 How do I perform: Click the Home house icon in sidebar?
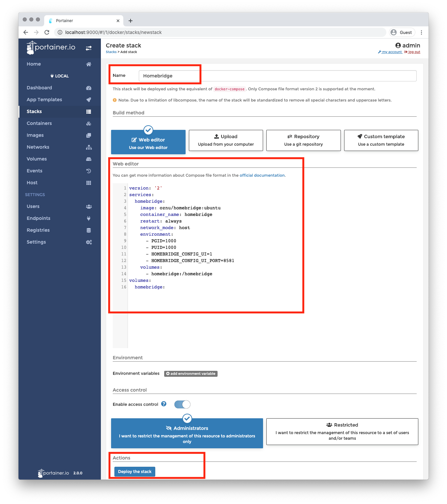[89, 64]
